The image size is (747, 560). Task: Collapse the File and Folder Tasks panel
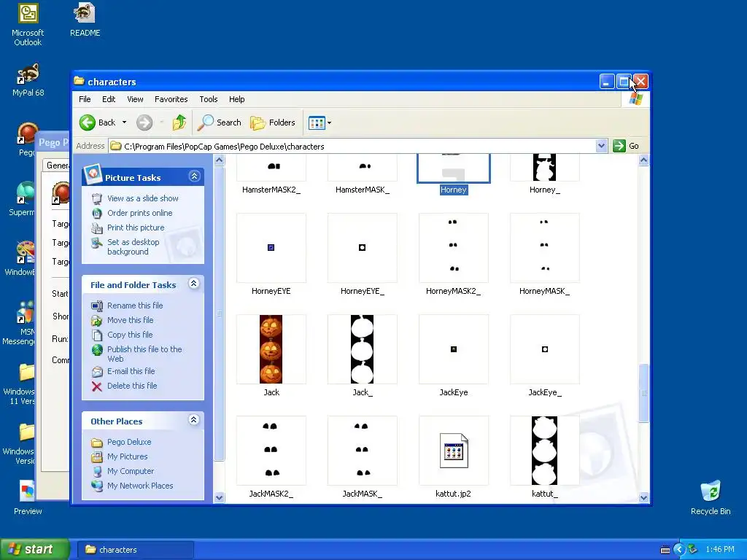coord(193,284)
